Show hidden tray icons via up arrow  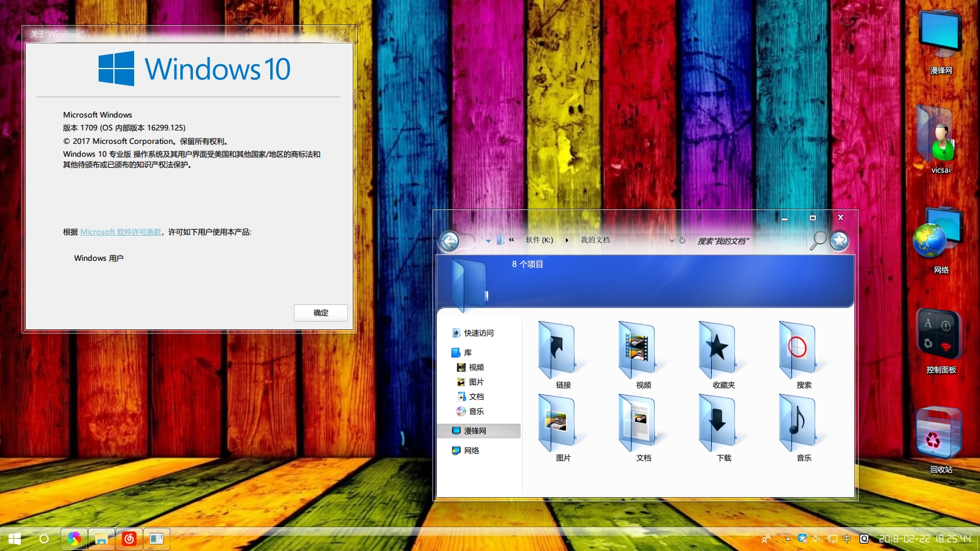tap(787, 539)
